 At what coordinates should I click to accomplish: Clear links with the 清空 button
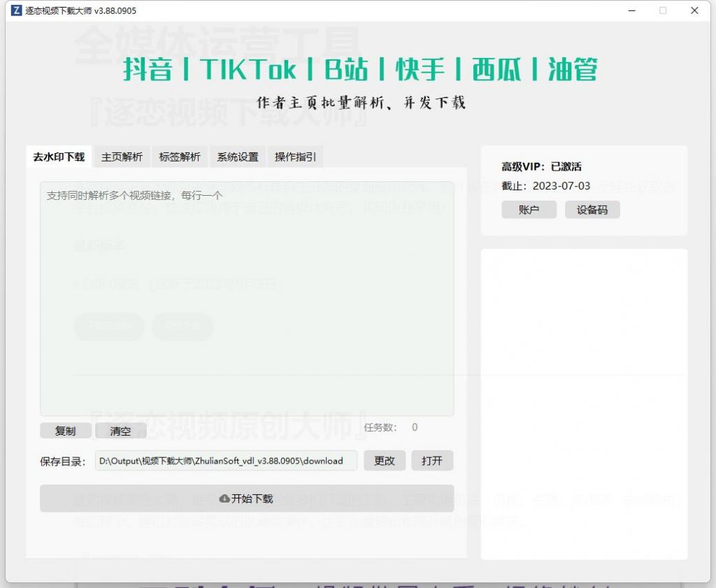[x=120, y=431]
